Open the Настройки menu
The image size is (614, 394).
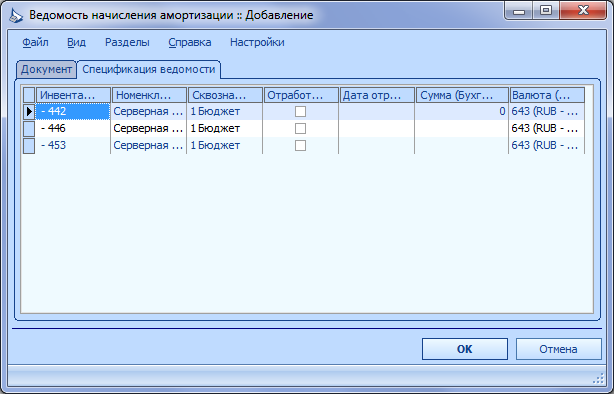point(257,42)
